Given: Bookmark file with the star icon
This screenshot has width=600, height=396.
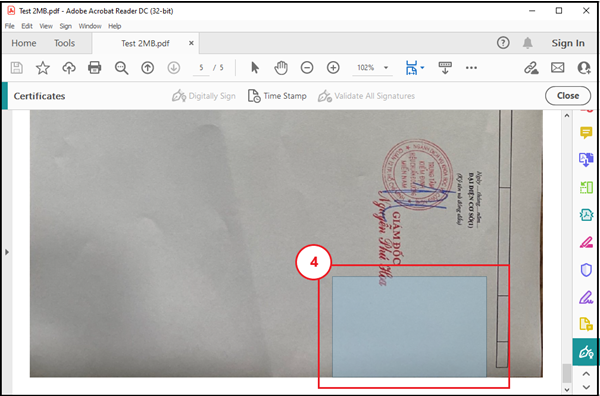Looking at the screenshot, I should 43,68.
